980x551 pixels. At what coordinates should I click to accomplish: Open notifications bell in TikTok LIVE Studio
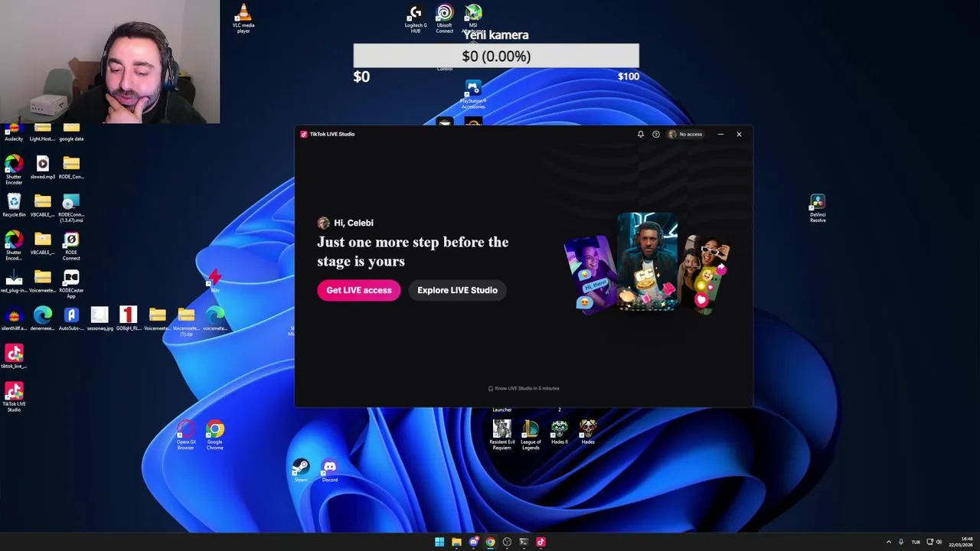pyautogui.click(x=641, y=134)
